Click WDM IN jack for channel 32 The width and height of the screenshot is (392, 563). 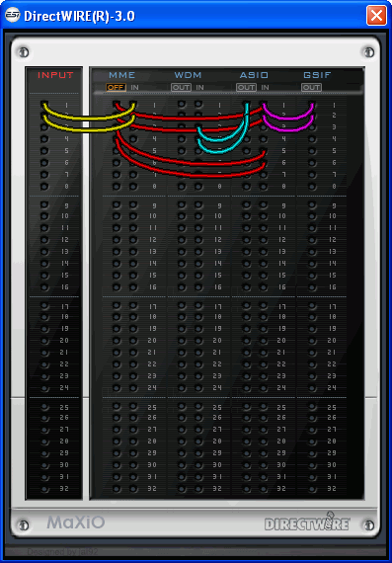(198, 488)
